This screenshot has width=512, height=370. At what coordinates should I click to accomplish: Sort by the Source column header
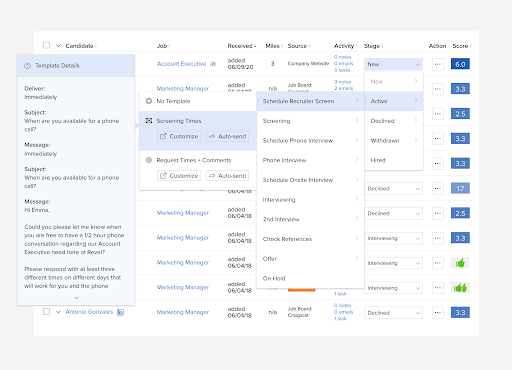pyautogui.click(x=299, y=46)
